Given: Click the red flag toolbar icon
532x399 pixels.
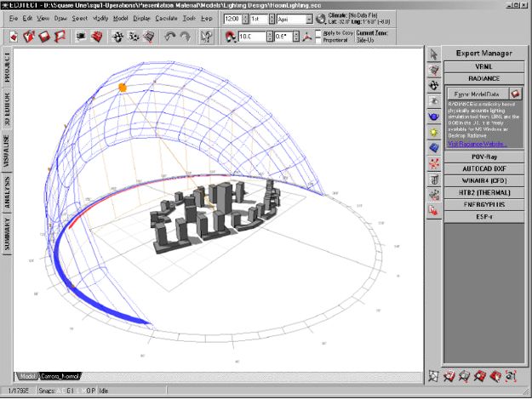Looking at the screenshot, I should point(60,37).
